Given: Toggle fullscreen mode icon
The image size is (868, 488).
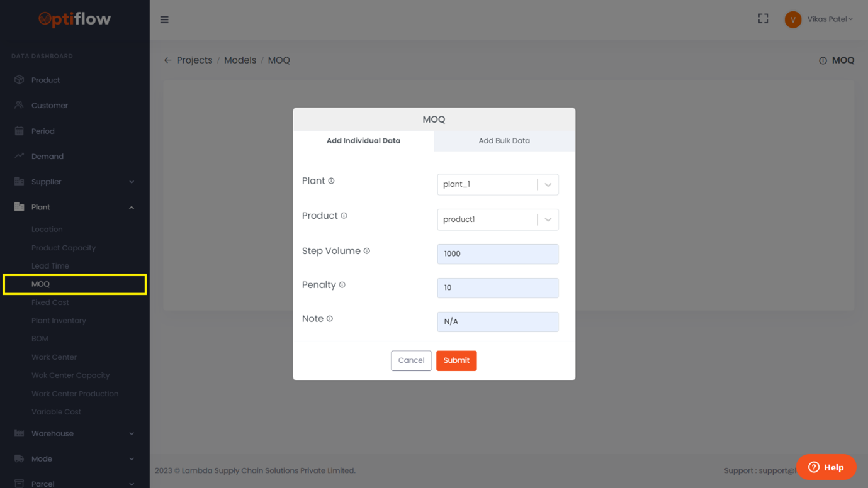Looking at the screenshot, I should [763, 19].
